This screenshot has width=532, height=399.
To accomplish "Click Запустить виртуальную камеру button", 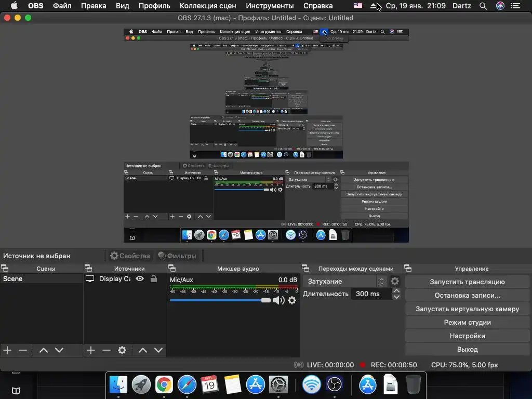I will click(x=467, y=309).
